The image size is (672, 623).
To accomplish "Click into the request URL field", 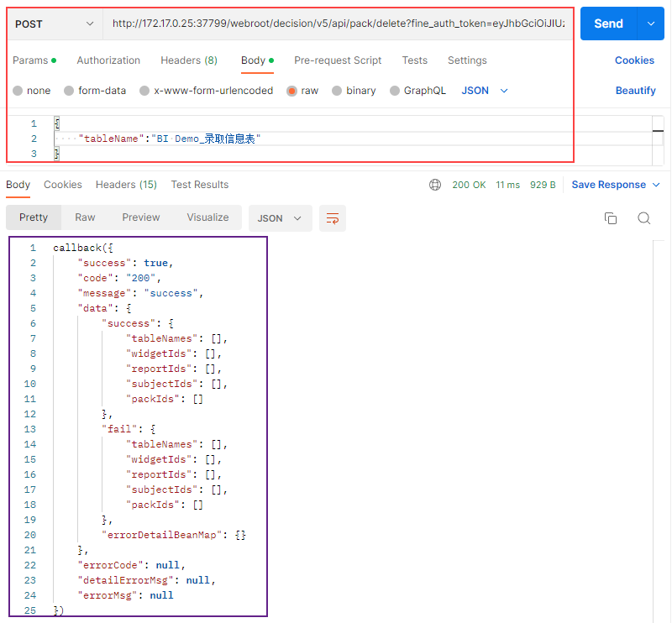I will point(342,24).
